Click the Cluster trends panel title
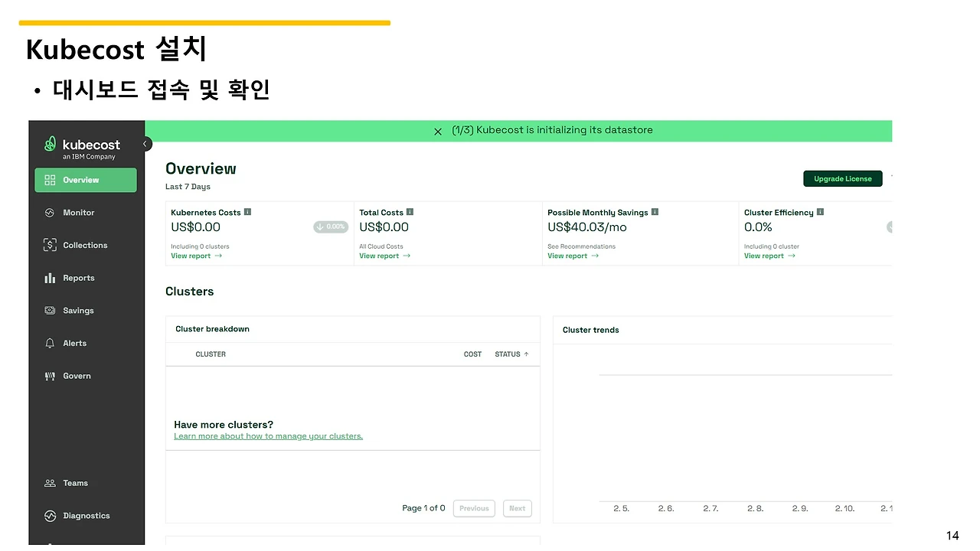The width and height of the screenshot is (980, 551). pos(591,331)
